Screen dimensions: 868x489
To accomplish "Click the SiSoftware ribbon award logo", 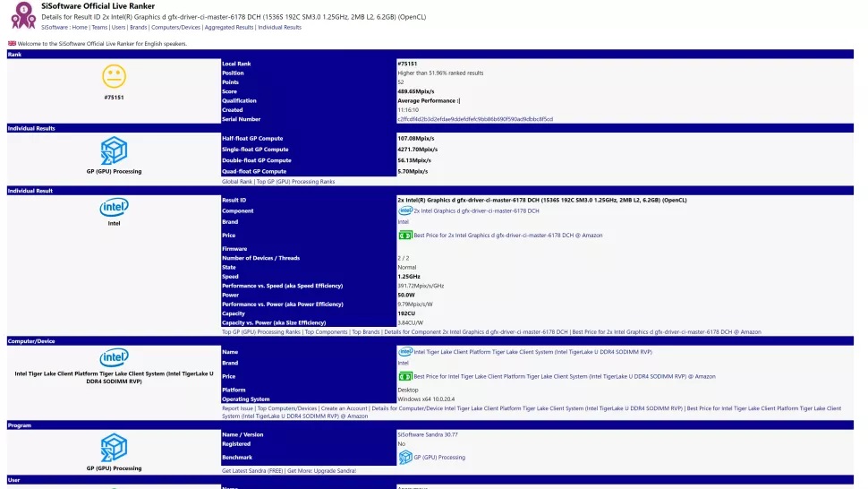I will point(23,15).
